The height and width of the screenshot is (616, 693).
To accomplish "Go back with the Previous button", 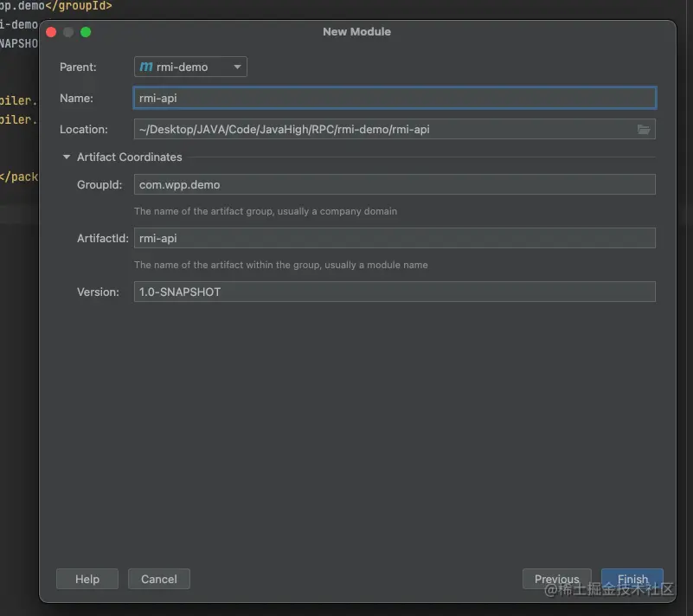I will [557, 579].
